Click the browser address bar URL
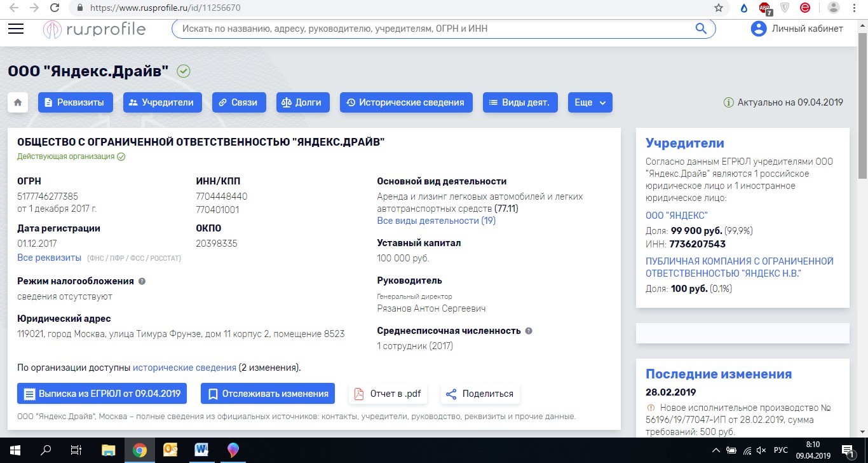The image size is (868, 463). click(165, 8)
